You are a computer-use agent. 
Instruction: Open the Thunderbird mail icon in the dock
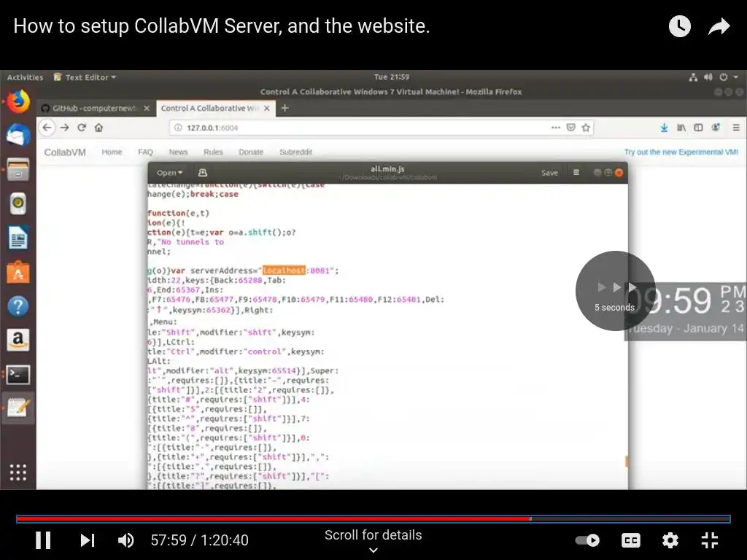click(18, 135)
